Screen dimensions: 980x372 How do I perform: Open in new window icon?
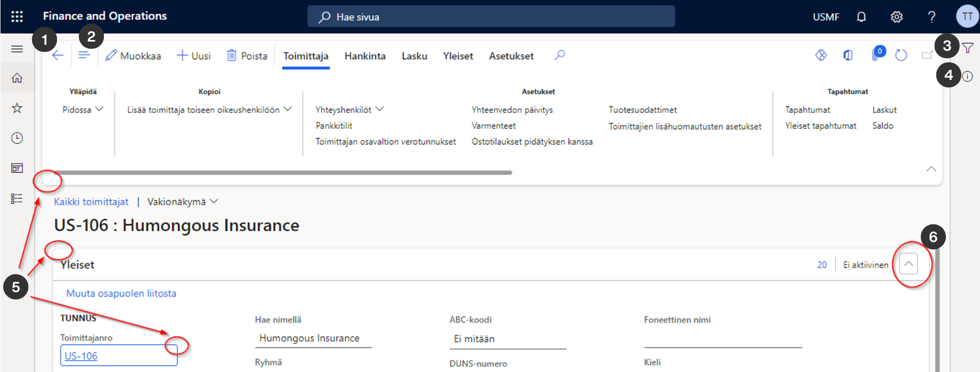click(x=927, y=55)
